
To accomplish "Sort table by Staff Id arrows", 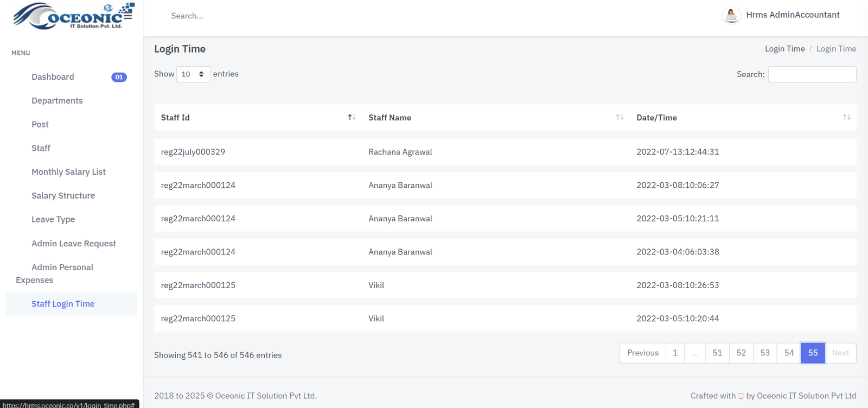I will tap(352, 117).
